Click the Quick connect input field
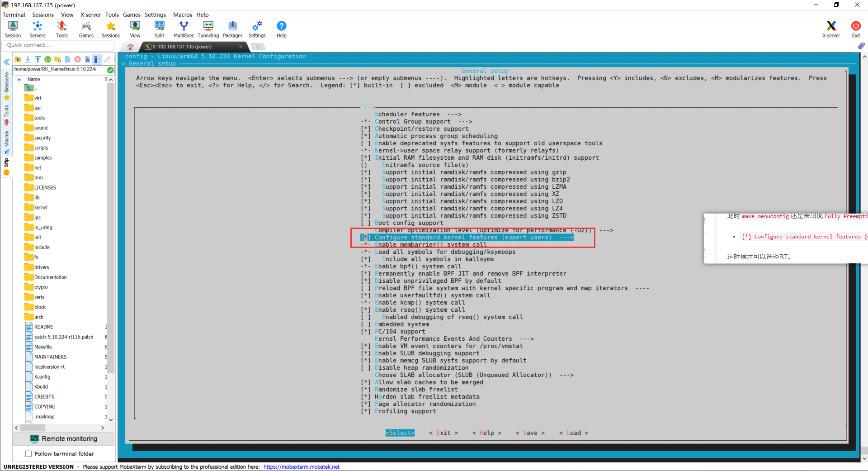Image resolution: width=868 pixels, height=471 pixels. (x=58, y=45)
